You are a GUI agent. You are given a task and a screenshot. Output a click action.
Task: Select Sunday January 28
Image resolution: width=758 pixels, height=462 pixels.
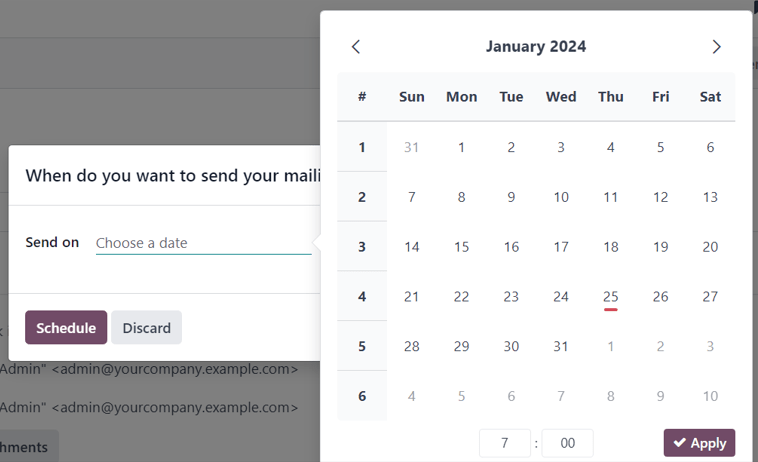pyautogui.click(x=411, y=346)
